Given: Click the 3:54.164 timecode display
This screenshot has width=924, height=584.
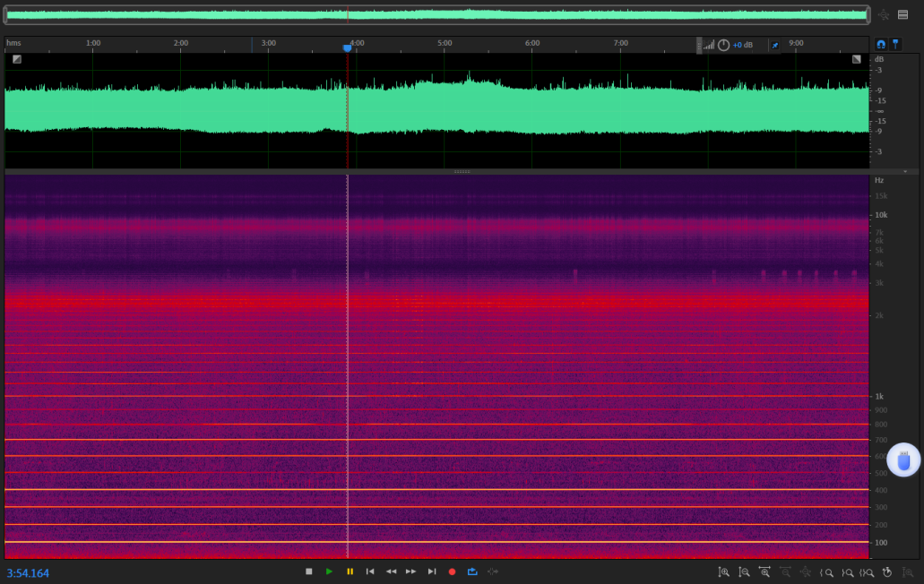Looking at the screenshot, I should pyautogui.click(x=29, y=573).
